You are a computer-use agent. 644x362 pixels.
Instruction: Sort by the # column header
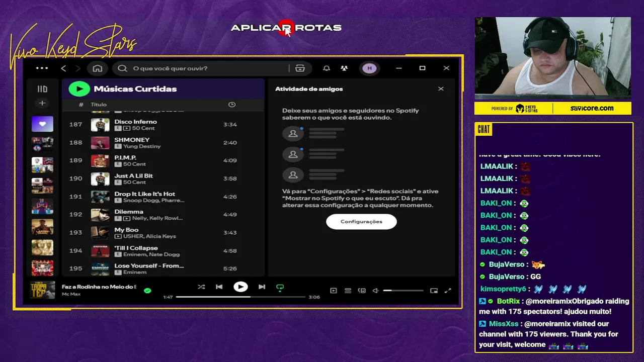pyautogui.click(x=81, y=105)
